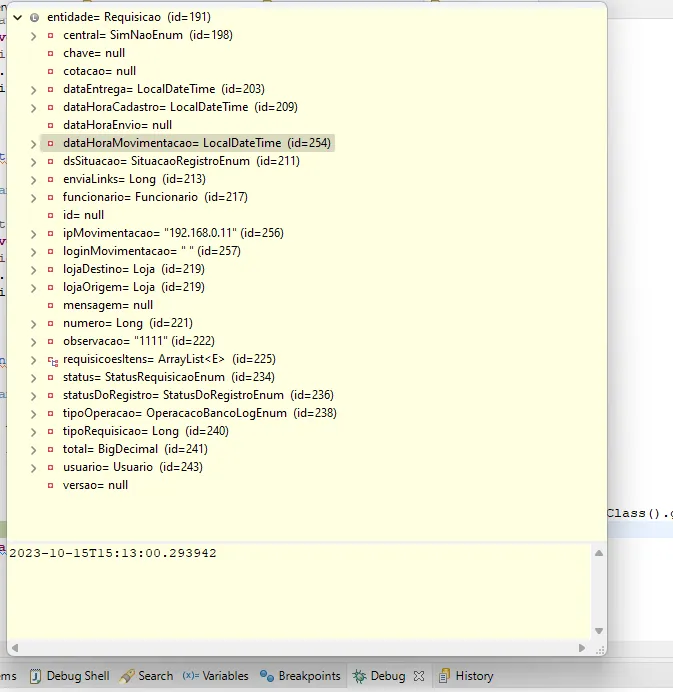Select the id= null row
Screen dimensions: 673x692
[83, 215]
